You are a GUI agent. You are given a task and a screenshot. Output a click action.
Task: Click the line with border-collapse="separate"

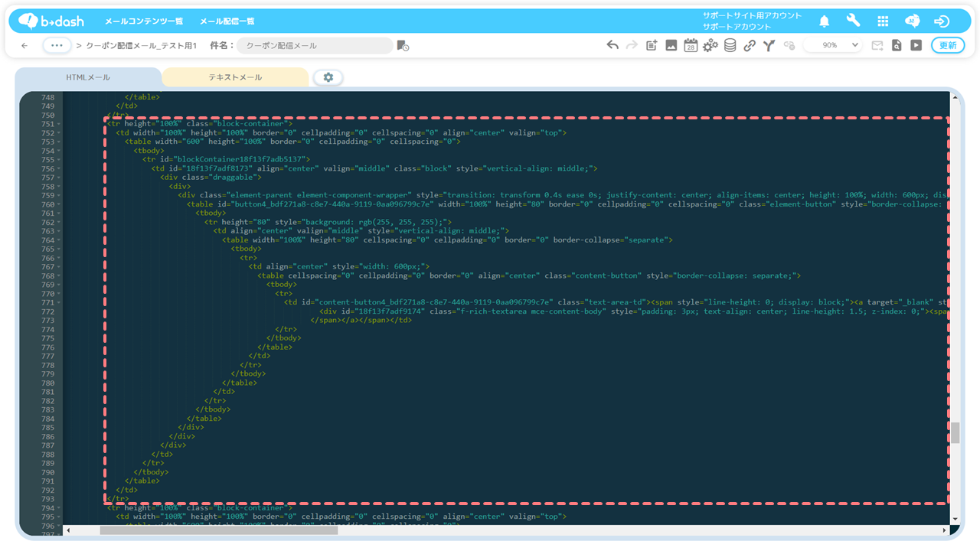pos(447,240)
